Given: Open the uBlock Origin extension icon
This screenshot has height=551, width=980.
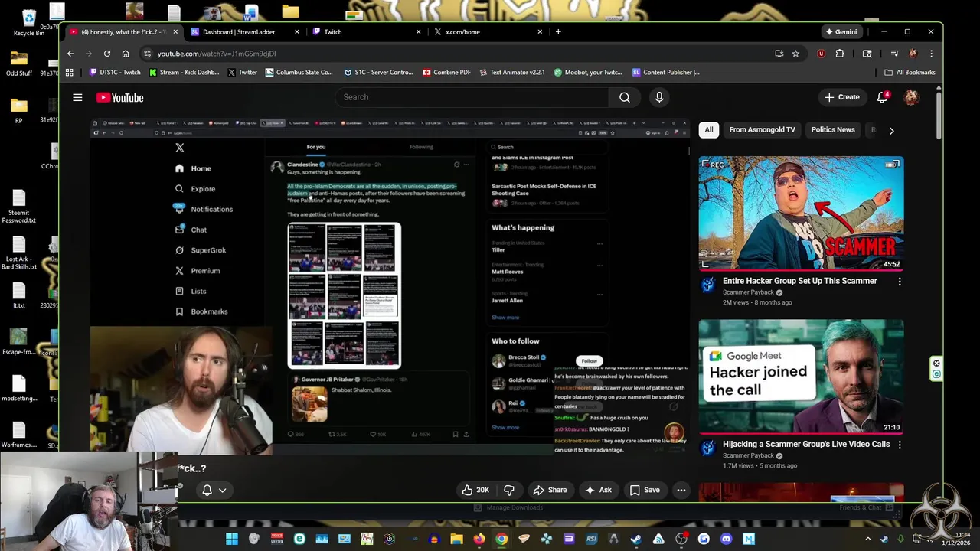Looking at the screenshot, I should [822, 54].
